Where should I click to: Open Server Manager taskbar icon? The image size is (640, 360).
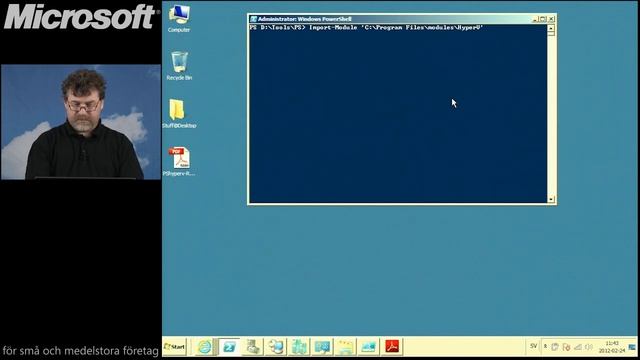[x=253, y=347]
